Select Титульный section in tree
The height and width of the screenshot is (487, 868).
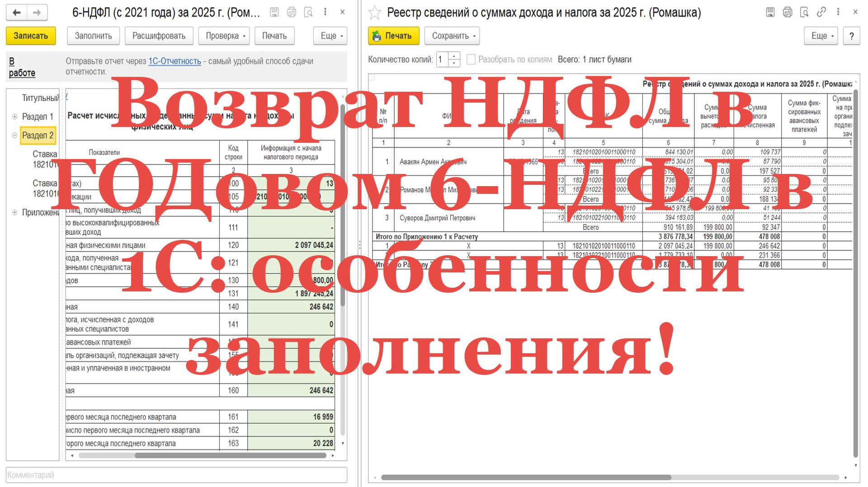pyautogui.click(x=41, y=98)
